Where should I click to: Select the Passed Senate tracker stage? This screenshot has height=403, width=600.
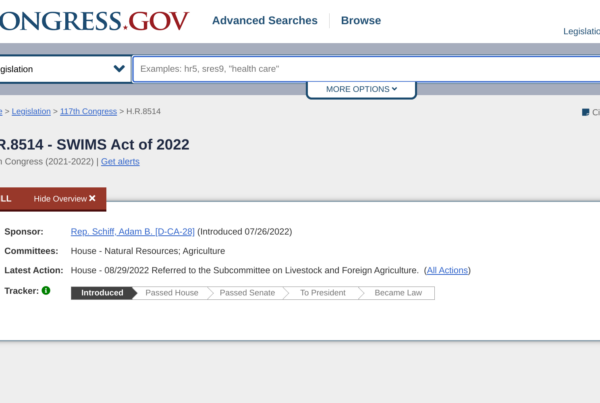[x=247, y=293]
